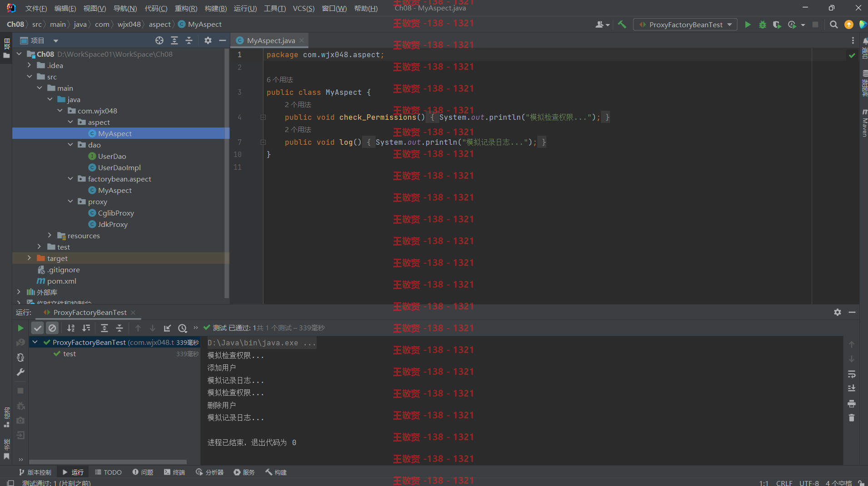The width and height of the screenshot is (868, 486).
Task: Open the 文件(F) menu
Action: 36,8
